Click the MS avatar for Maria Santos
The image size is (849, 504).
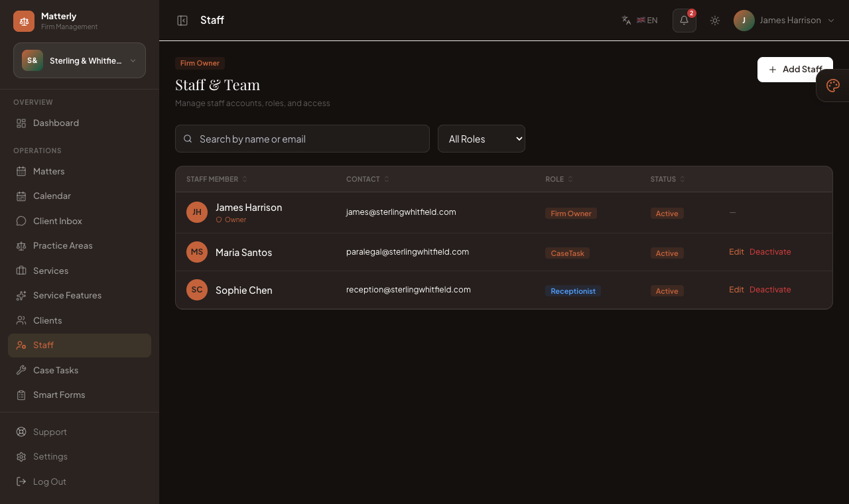click(197, 252)
